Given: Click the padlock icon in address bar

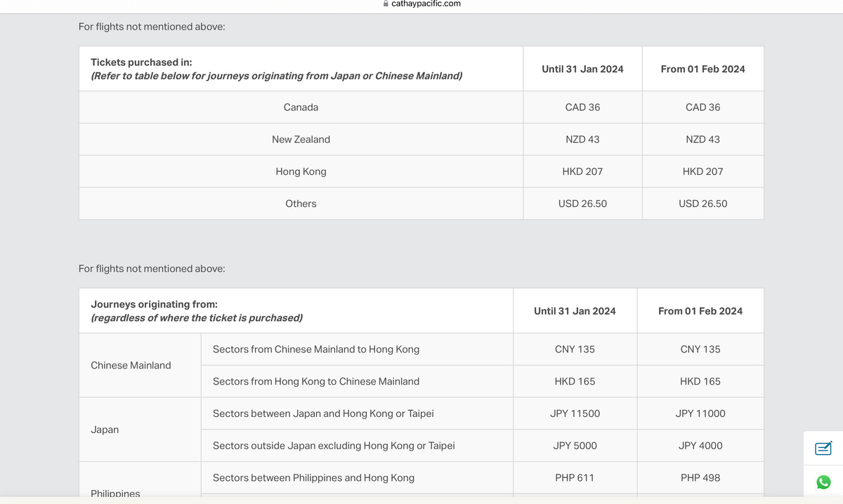Looking at the screenshot, I should pos(385,4).
